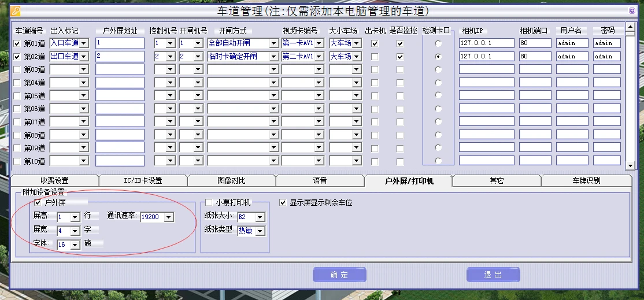
Task: Click the 退出 button
Action: (x=493, y=275)
